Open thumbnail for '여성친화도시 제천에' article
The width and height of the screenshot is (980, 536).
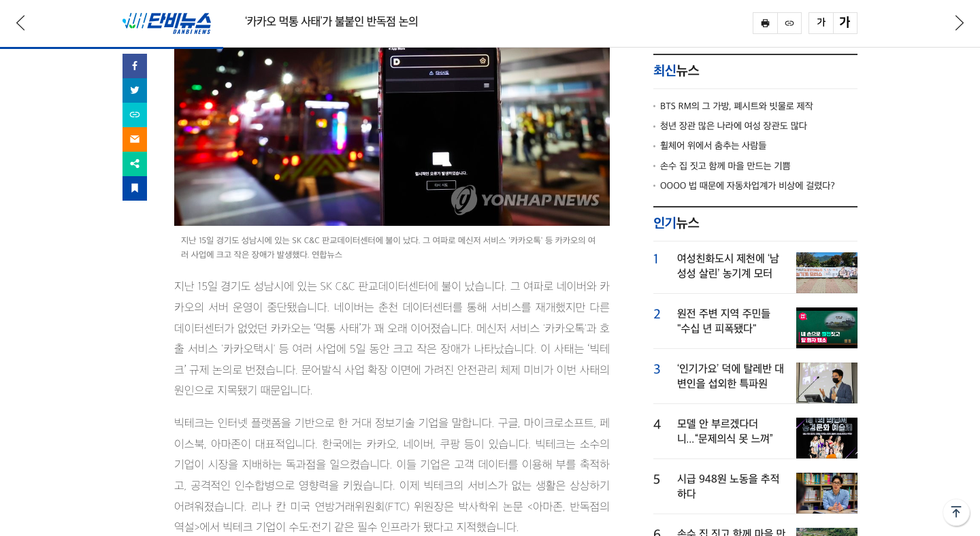(x=827, y=273)
